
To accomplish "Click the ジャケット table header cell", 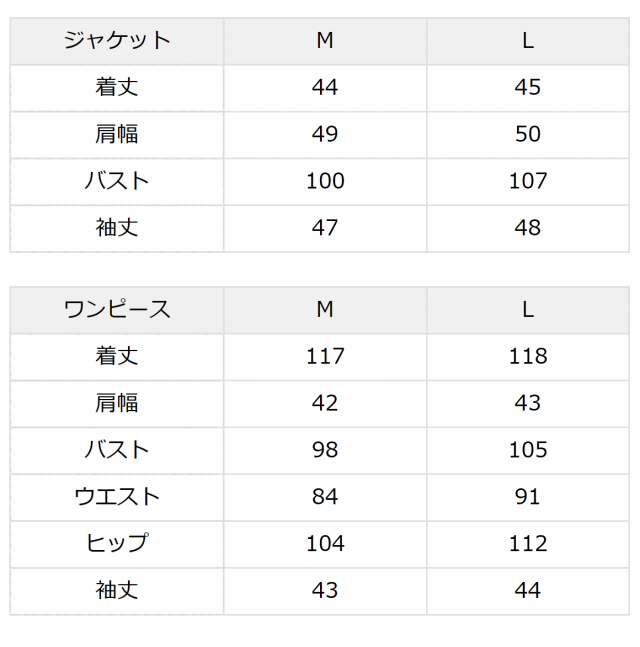I will coord(117,41).
